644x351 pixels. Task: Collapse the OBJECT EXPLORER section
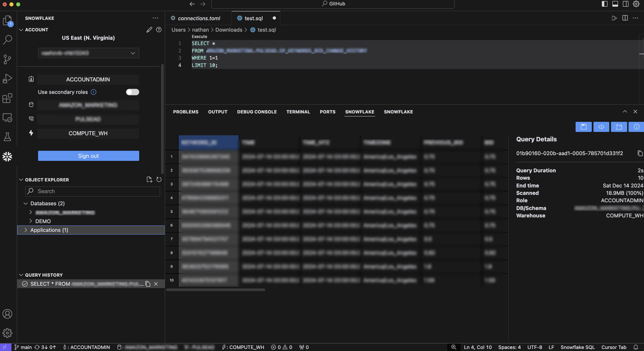click(21, 180)
